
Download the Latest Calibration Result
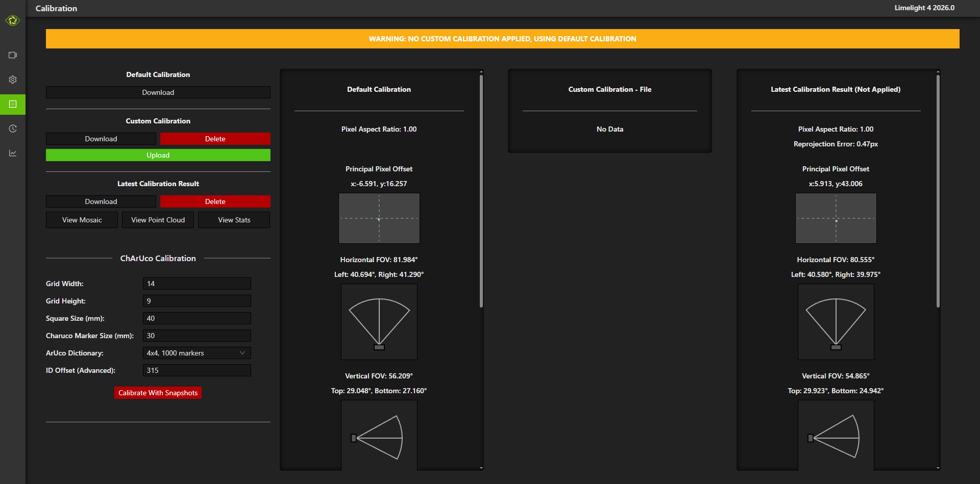click(x=101, y=201)
